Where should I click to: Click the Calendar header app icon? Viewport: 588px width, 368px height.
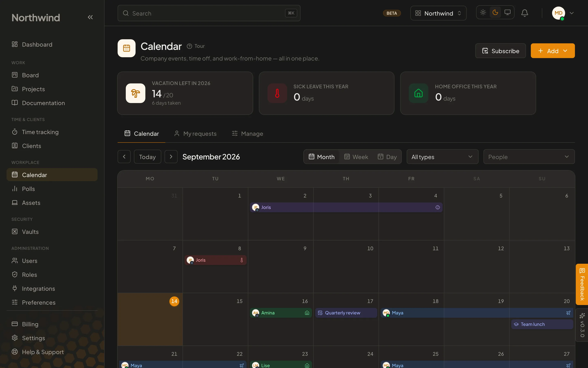coord(127,48)
